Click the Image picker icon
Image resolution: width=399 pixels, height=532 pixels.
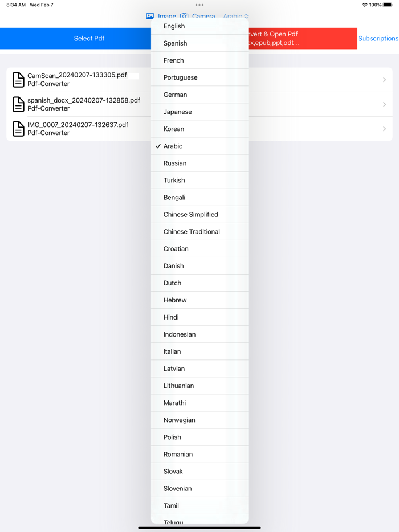click(149, 16)
